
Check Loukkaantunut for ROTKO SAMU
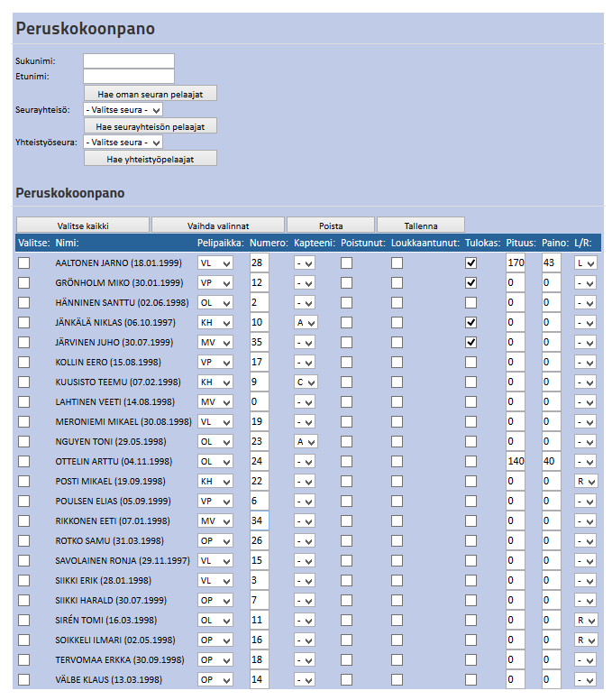pos(397,540)
